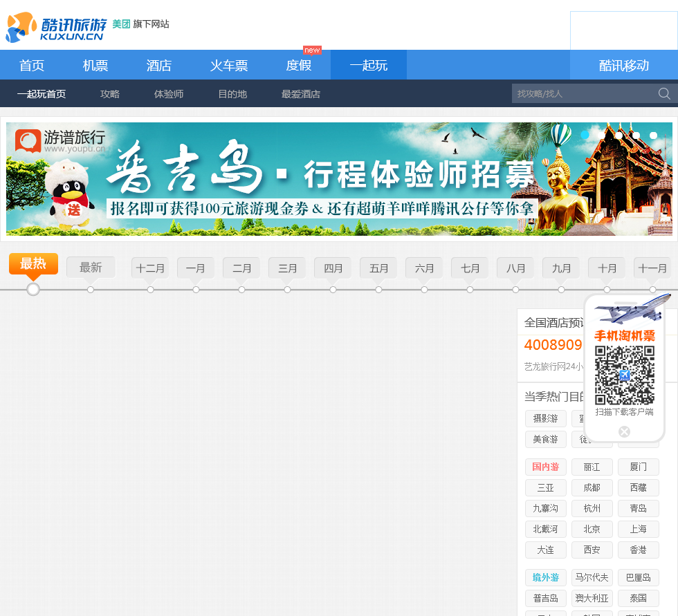Click the 三亚 destination tag
The height and width of the screenshot is (616, 678).
546,487
